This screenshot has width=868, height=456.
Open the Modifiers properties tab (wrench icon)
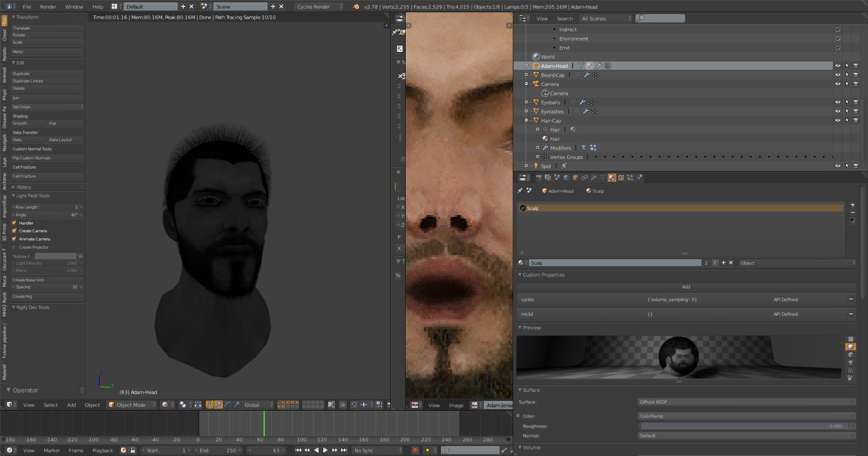pyautogui.click(x=594, y=178)
